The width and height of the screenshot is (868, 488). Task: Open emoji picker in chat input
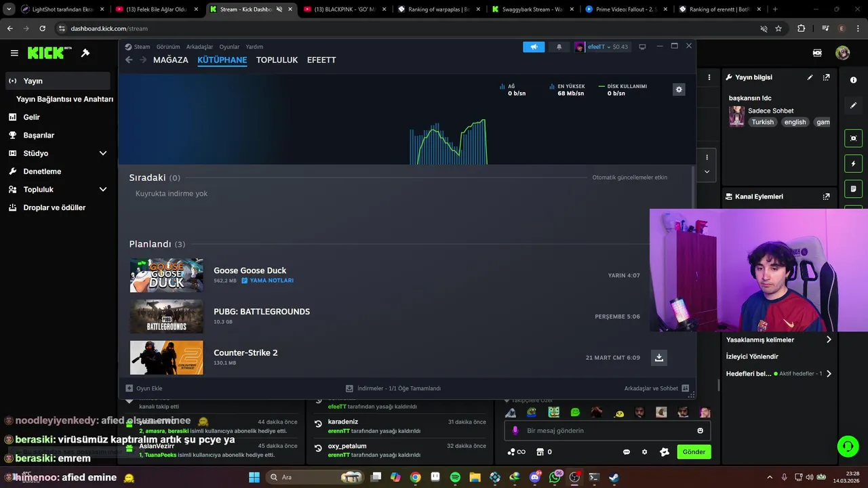click(700, 430)
